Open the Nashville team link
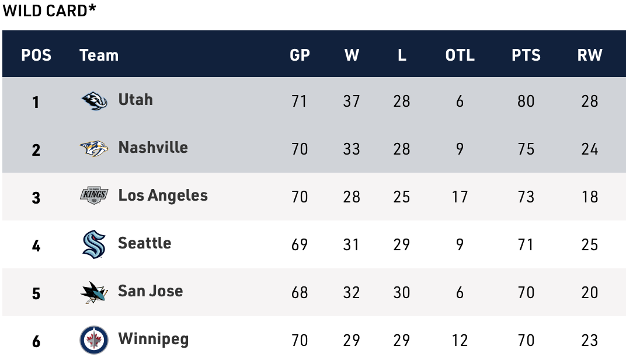The width and height of the screenshot is (626, 364). coord(153,148)
